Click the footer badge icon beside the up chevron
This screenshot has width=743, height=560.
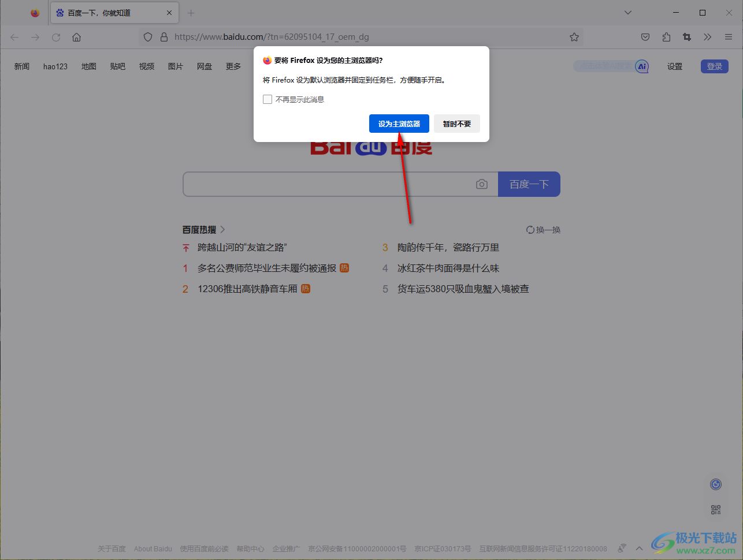point(622,548)
